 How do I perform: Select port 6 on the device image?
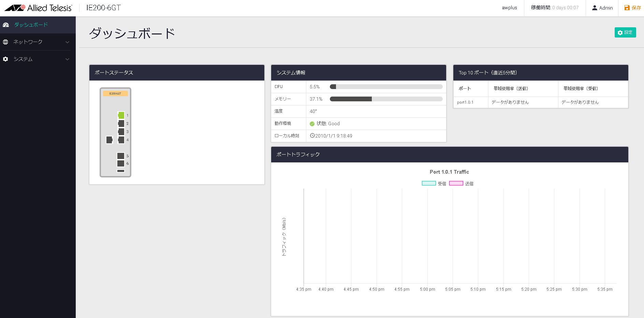tap(121, 163)
